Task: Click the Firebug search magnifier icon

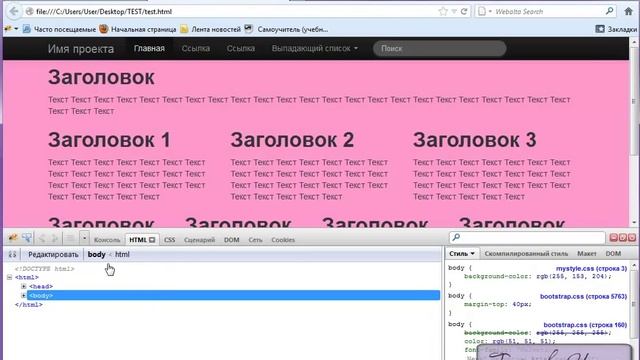Action: click(456, 237)
